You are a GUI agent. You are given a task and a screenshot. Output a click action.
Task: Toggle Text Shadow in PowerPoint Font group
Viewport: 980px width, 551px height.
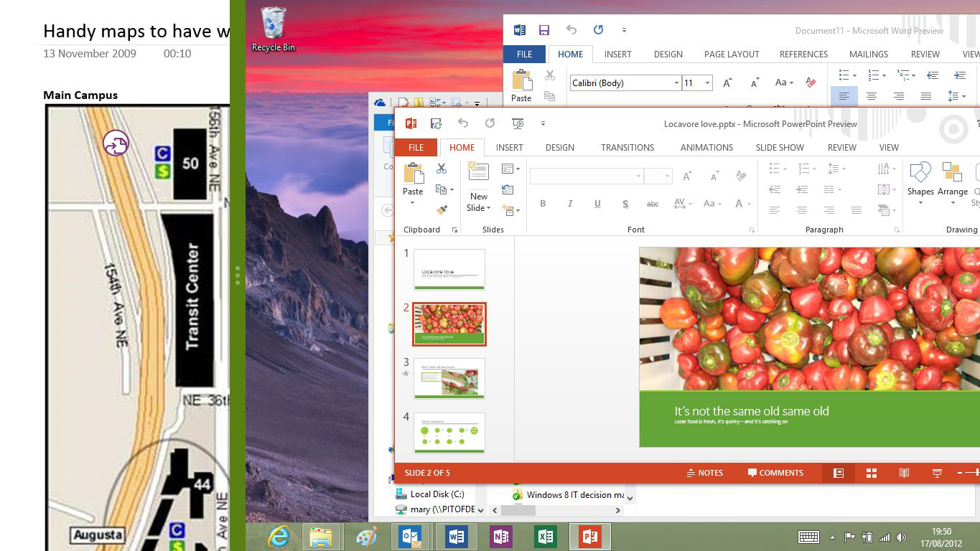(x=625, y=204)
